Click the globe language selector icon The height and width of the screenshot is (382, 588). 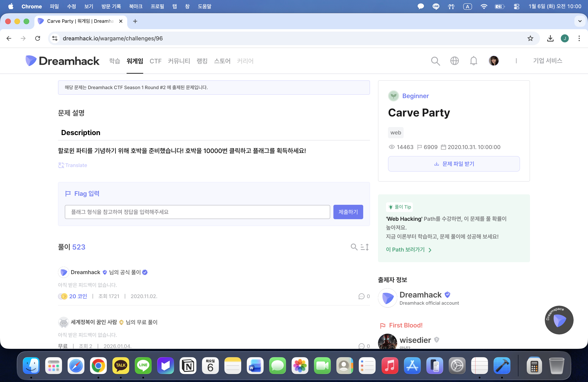(454, 61)
